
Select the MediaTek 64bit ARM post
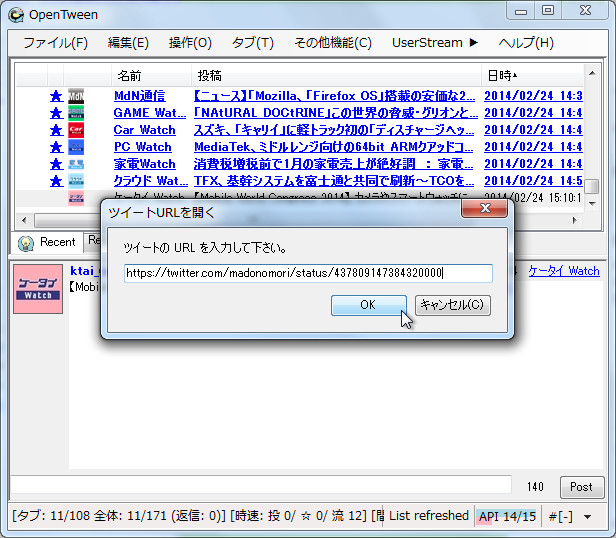334,147
